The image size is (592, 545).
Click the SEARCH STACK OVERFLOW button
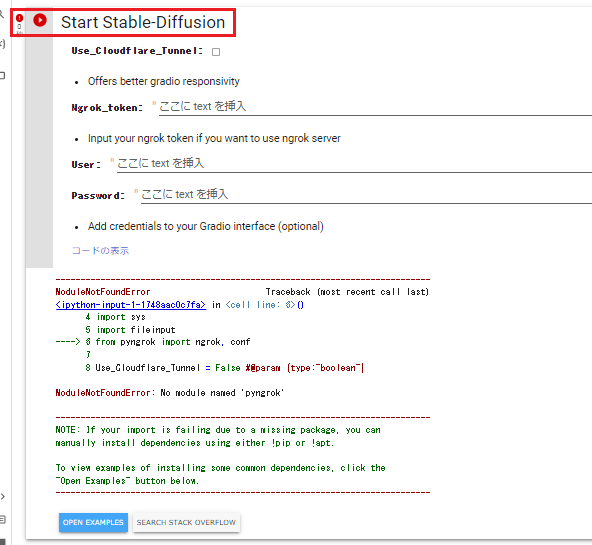tap(186, 522)
